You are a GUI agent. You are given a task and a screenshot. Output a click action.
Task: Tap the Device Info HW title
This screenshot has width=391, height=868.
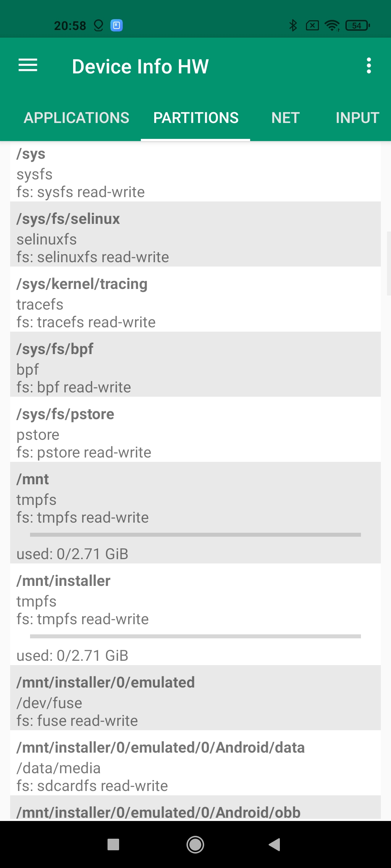(140, 67)
